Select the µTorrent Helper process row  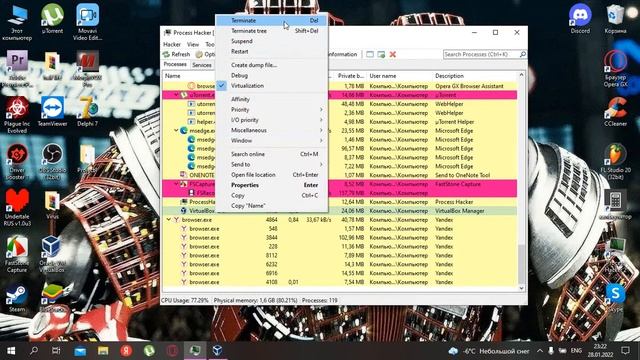click(x=340, y=122)
